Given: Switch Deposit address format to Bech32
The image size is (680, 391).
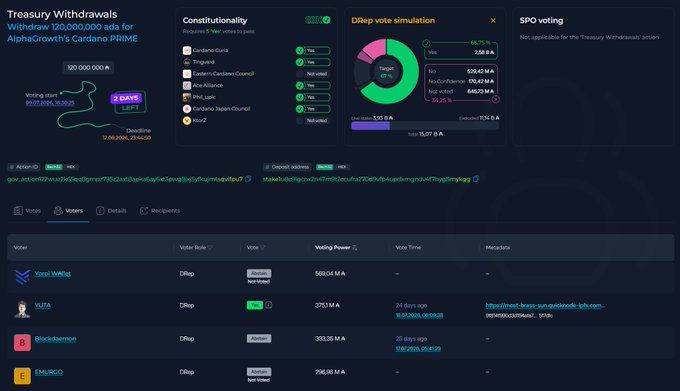Looking at the screenshot, I should pos(325,167).
